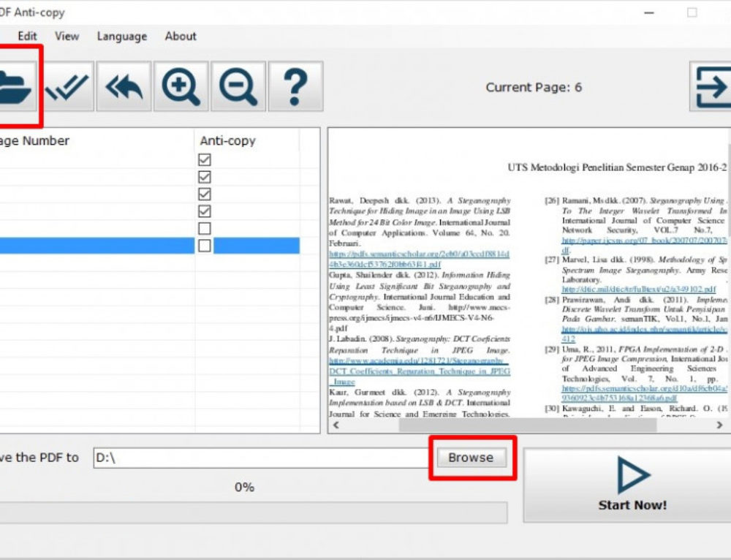The height and width of the screenshot is (560, 731).
Task: Enable anti-copy for the highlighted page
Action: [204, 246]
